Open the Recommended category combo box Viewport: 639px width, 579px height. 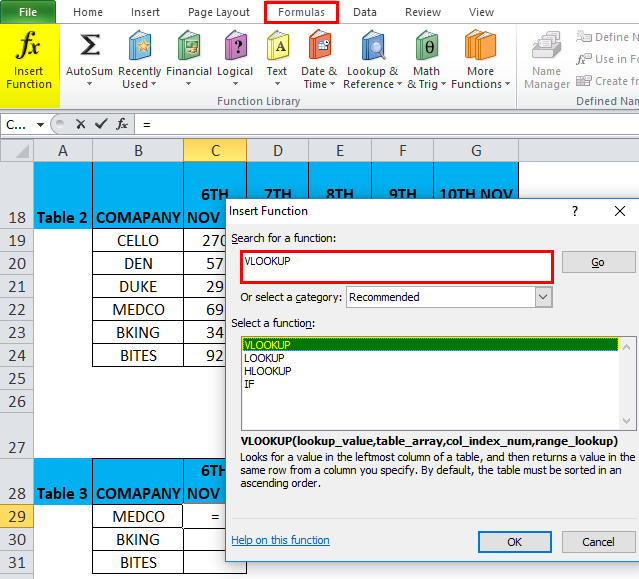[449, 297]
